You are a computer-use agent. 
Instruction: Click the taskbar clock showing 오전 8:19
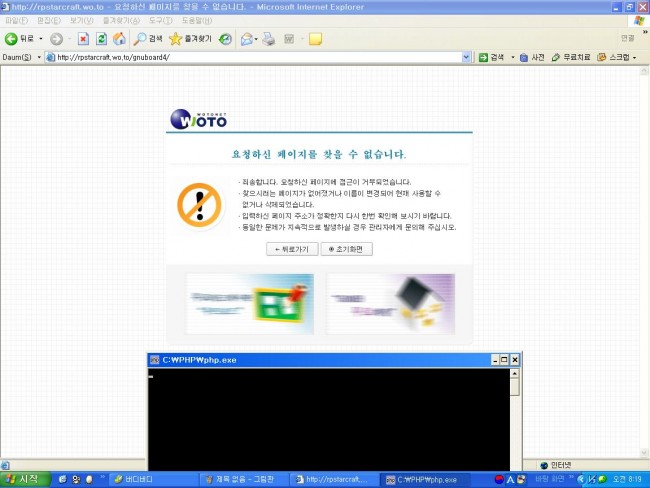[627, 479]
